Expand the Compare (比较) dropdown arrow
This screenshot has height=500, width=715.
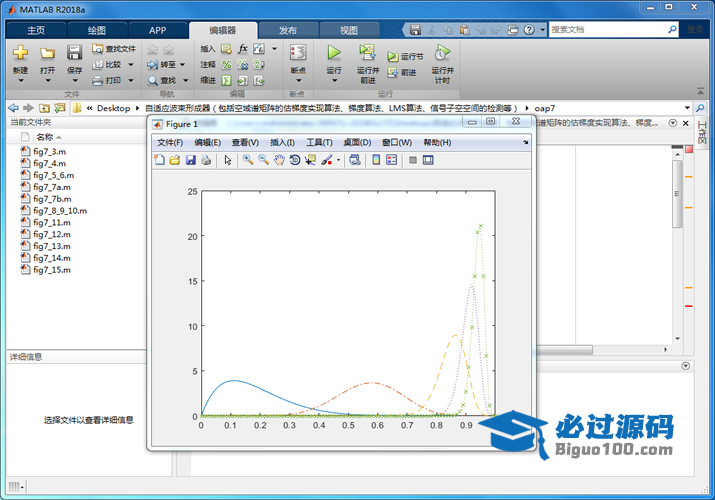point(131,65)
